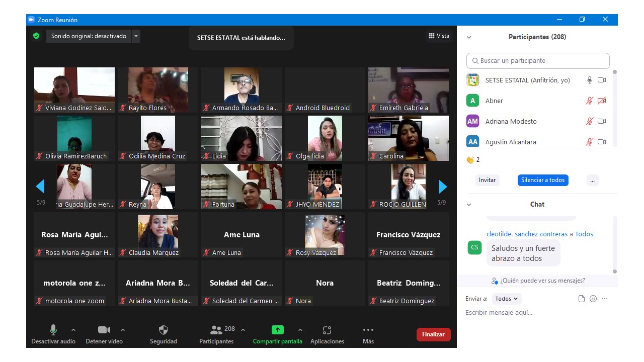This screenshot has height=362, width=644.
Task: Click cleotilde. sanchez contreras sender name
Action: [x=527, y=234]
